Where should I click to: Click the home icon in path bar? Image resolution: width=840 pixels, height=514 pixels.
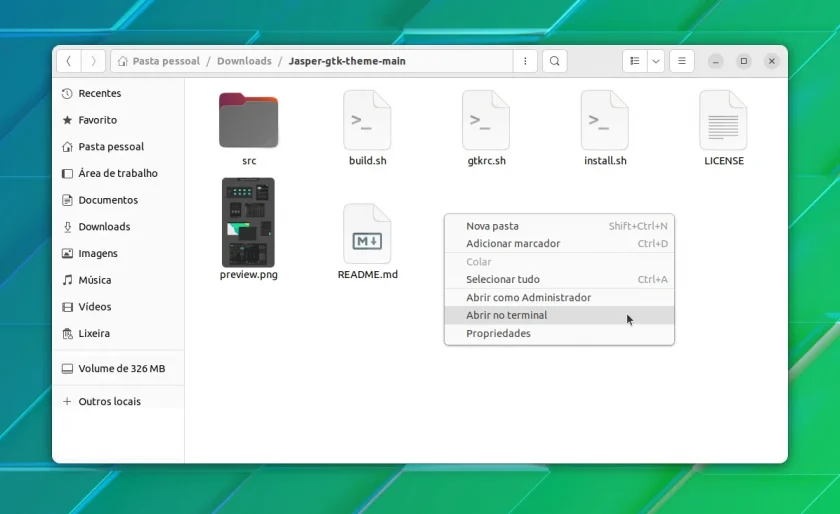pos(123,61)
